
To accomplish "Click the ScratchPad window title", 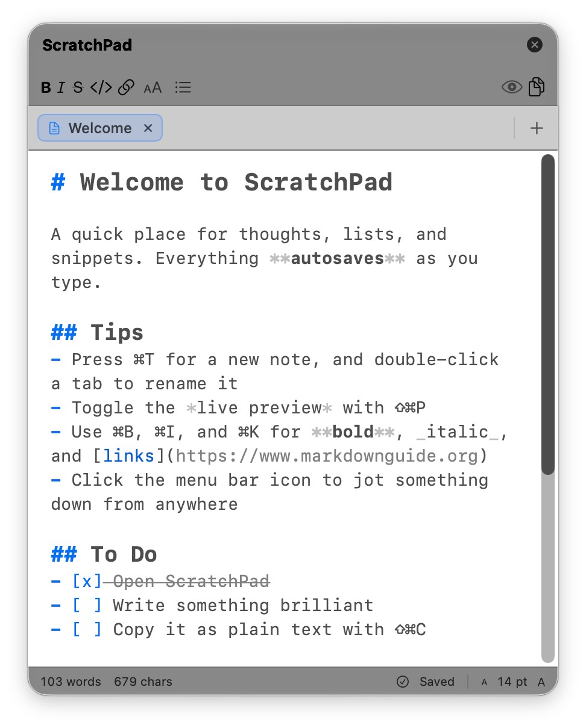I will click(87, 45).
